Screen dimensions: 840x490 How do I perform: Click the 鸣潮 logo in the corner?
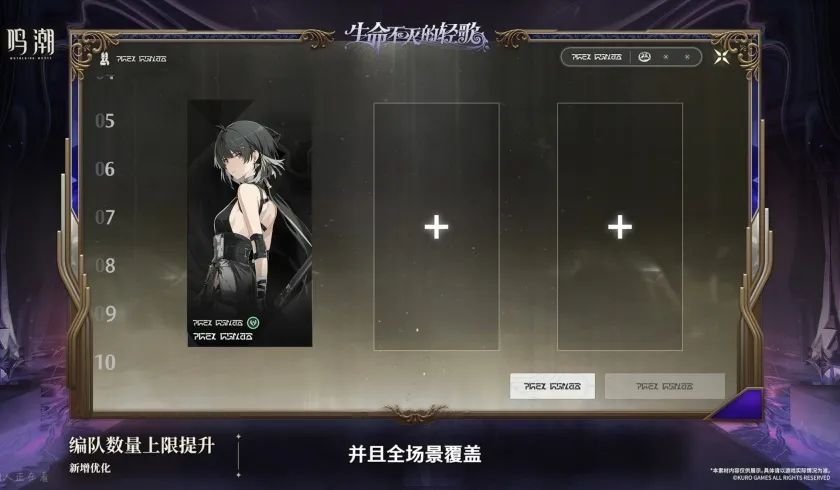pos(31,43)
